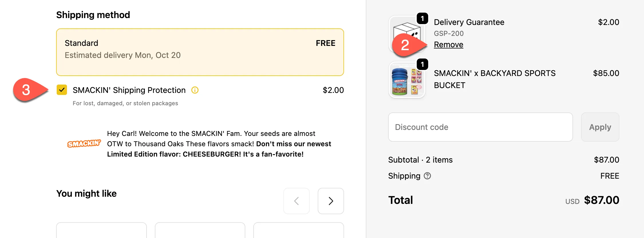The width and height of the screenshot is (644, 238).
Task: Click the SMACKIN' brand logo
Action: 84,143
